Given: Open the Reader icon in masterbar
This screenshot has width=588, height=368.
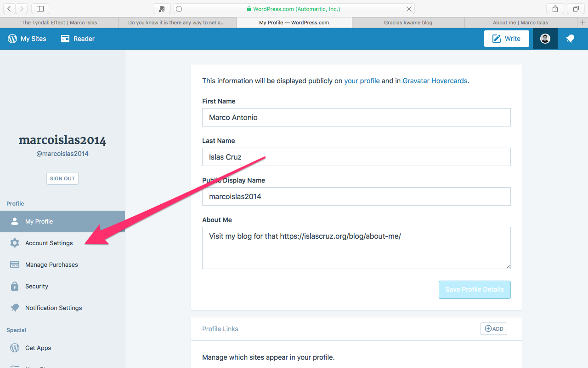Looking at the screenshot, I should point(65,39).
